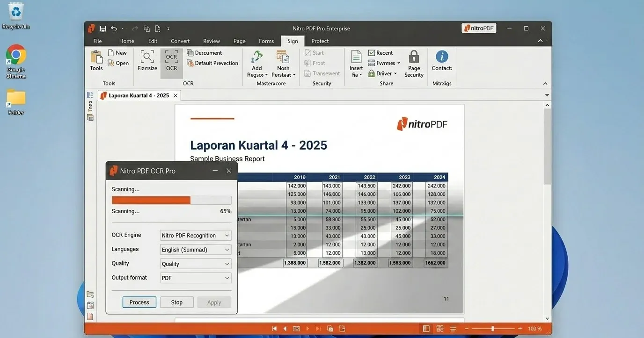This screenshot has width=644, height=338.
Task: Switch to the Protect ribbon tab
Action: 320,41
